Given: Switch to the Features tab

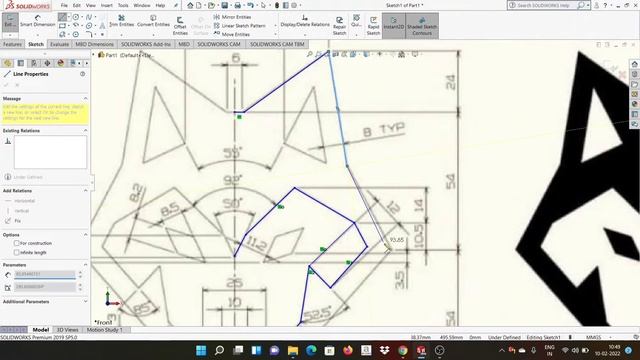Looking at the screenshot, I should (x=12, y=44).
